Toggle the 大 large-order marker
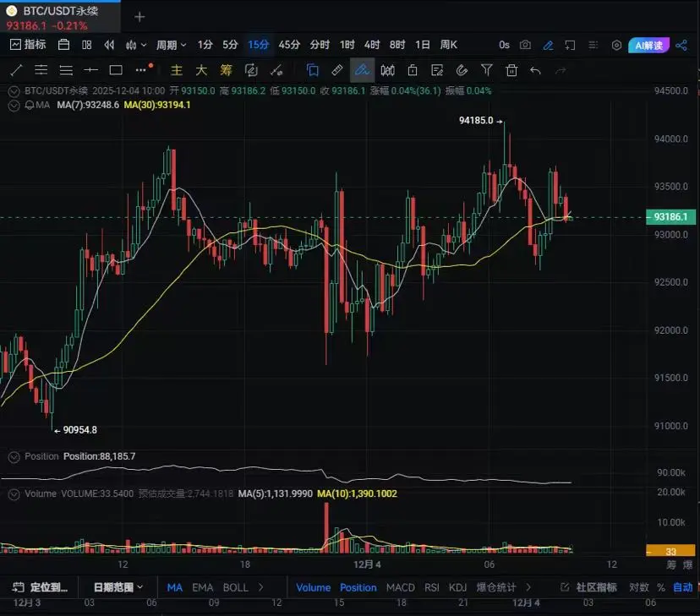This screenshot has width=700, height=616. (201, 70)
